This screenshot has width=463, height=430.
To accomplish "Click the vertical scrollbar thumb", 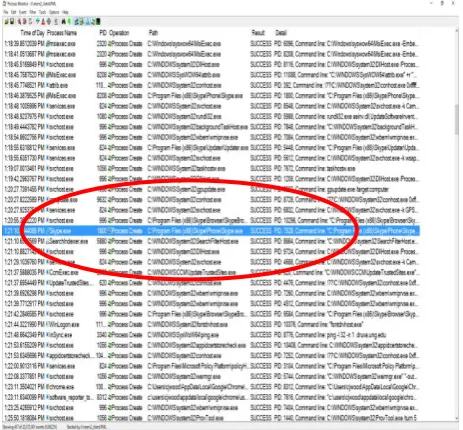I will 456,119.
